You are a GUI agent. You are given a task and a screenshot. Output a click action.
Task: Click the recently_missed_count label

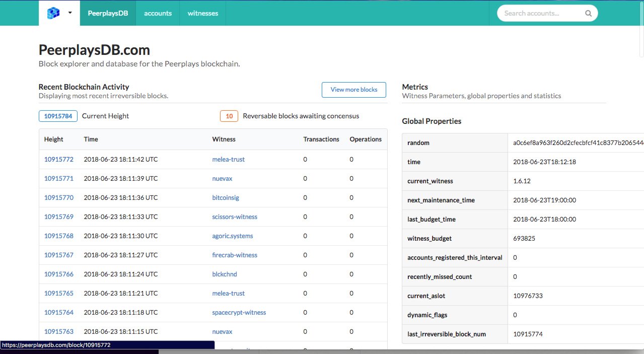[x=440, y=277]
